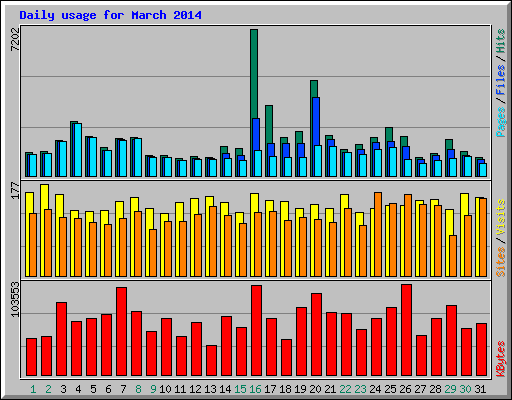
Task: Click the red KBytes bar for day 13
Action: (212, 361)
